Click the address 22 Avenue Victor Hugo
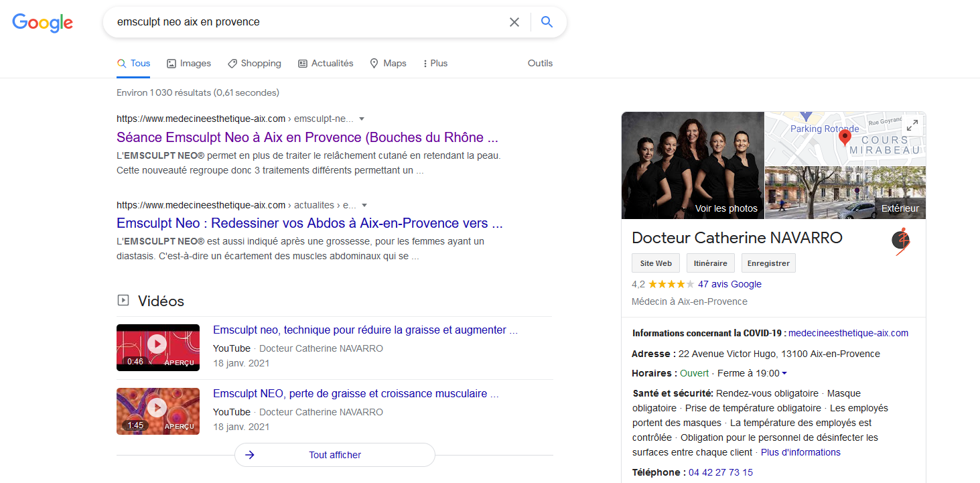980x483 pixels. tap(779, 354)
